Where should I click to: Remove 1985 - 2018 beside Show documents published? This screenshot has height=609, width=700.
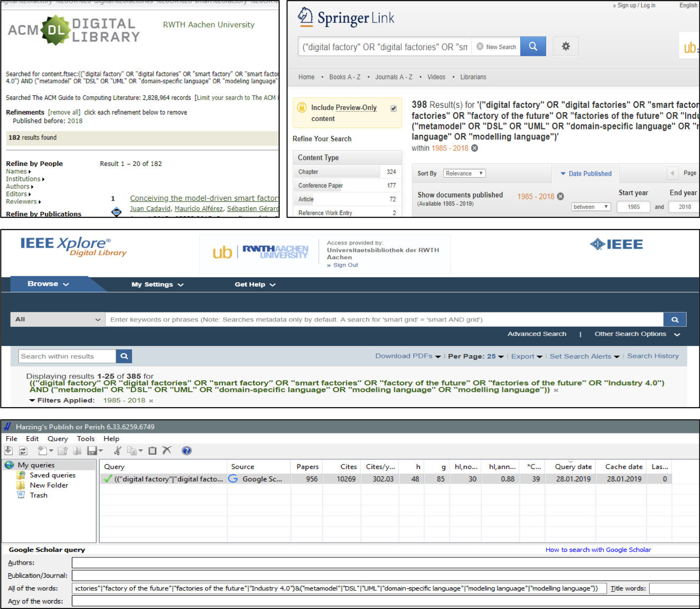click(x=561, y=196)
